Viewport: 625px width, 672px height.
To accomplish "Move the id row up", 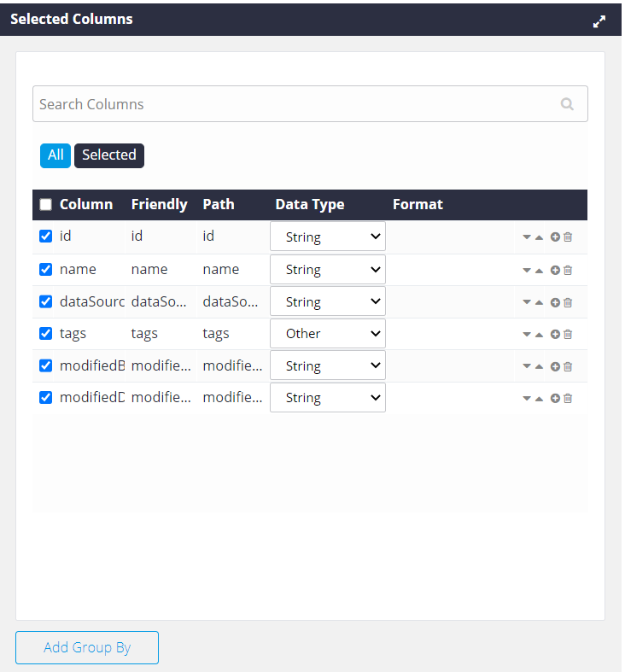I will (x=539, y=237).
